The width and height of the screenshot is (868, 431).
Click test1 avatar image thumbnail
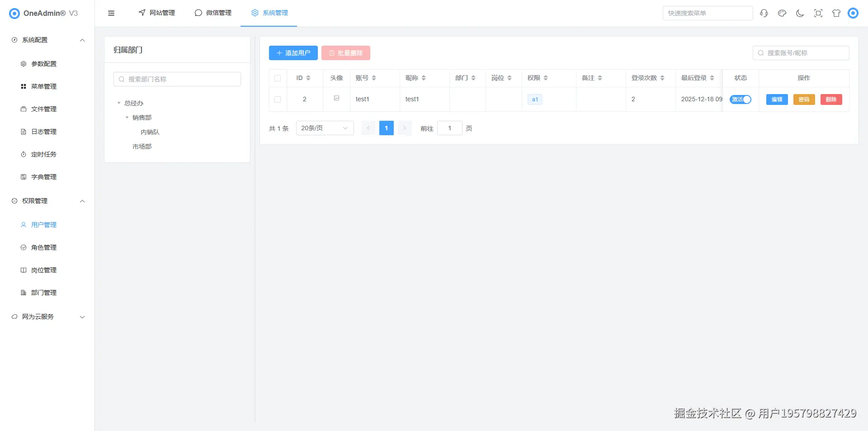(336, 98)
